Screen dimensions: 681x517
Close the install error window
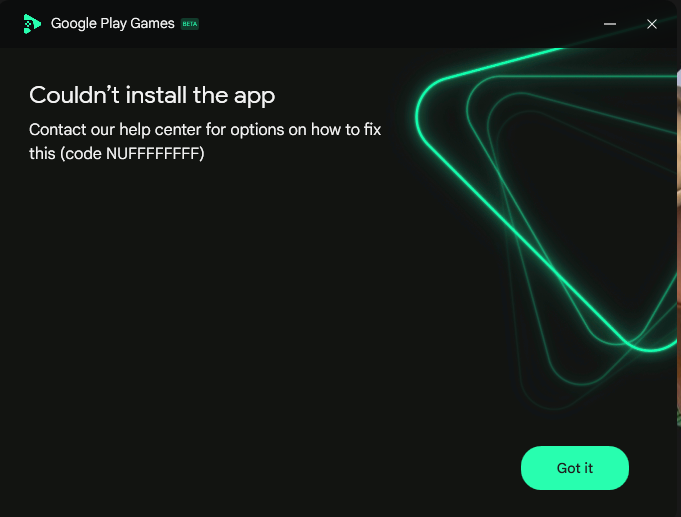[651, 24]
